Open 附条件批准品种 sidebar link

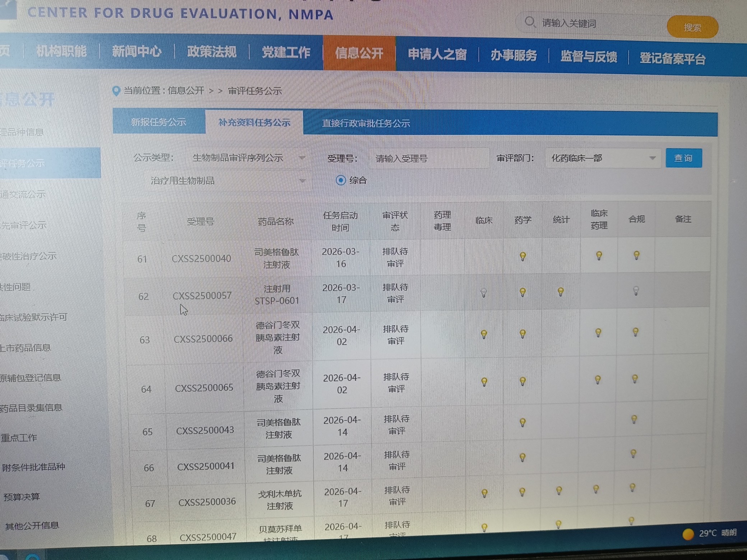33,467
